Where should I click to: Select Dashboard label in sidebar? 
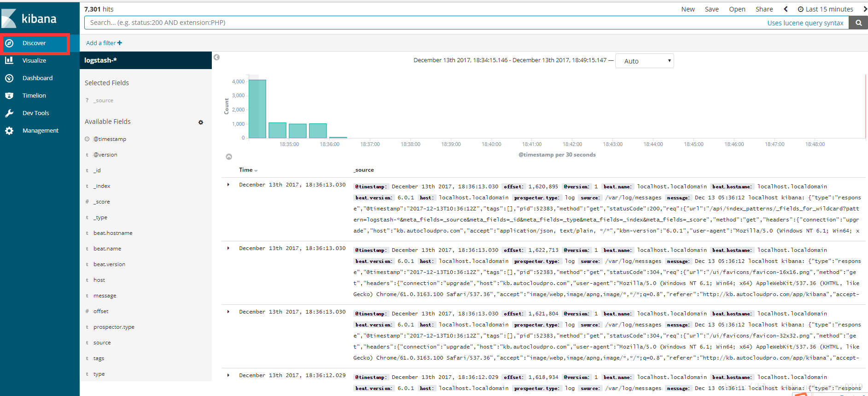point(38,78)
